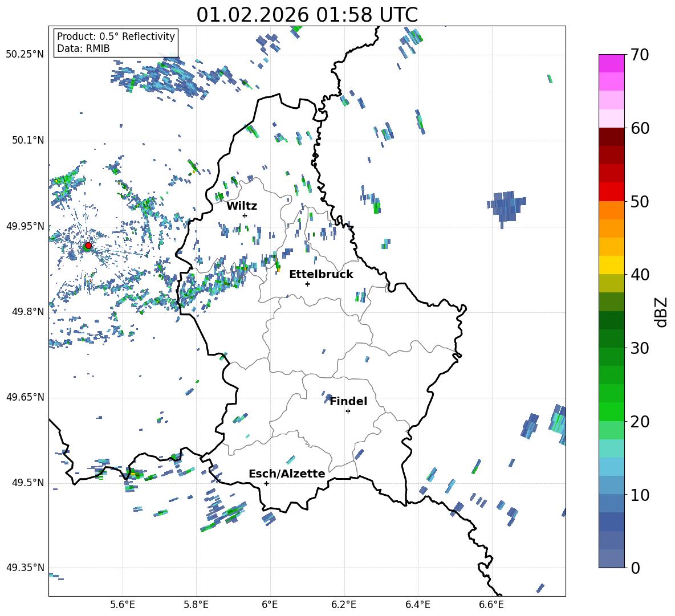Image resolution: width=675 pixels, height=616 pixels.
Task: Click the Esch/Alzette station cross marker
Action: [x=266, y=483]
